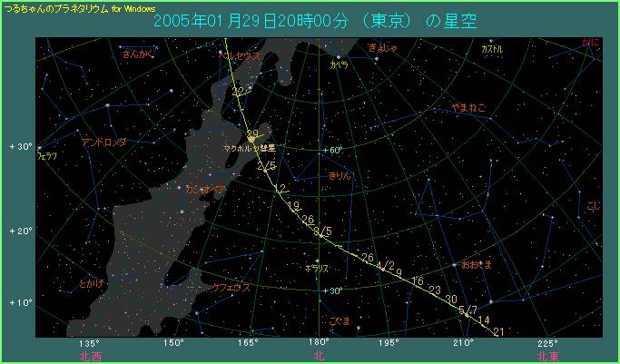Viewport: 620px width, 364px height.
Task: Click the Andromeda constellation label (アンドロメダ)
Action: click(x=103, y=143)
